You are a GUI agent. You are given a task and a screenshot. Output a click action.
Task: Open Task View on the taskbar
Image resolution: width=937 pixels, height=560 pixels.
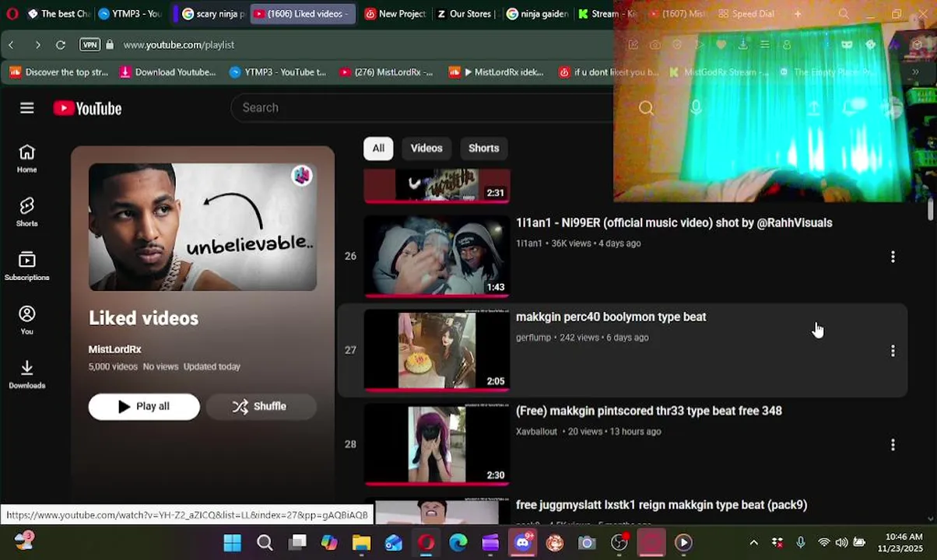pos(297,543)
